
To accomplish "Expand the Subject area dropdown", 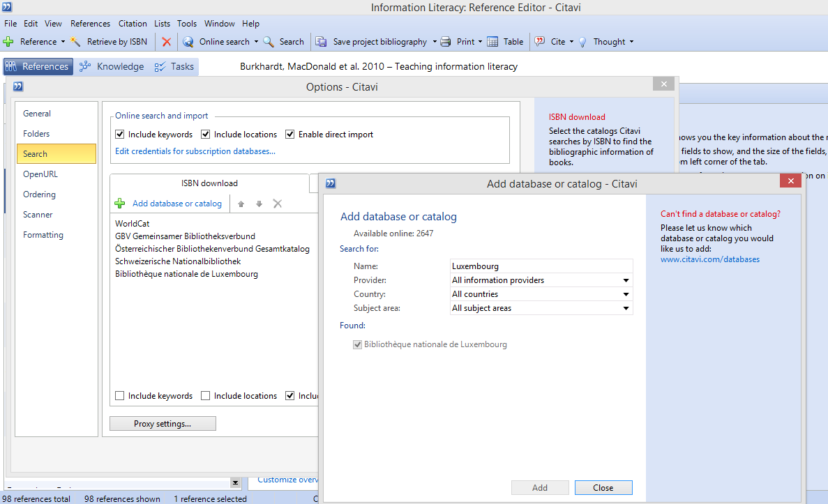I will coord(626,308).
